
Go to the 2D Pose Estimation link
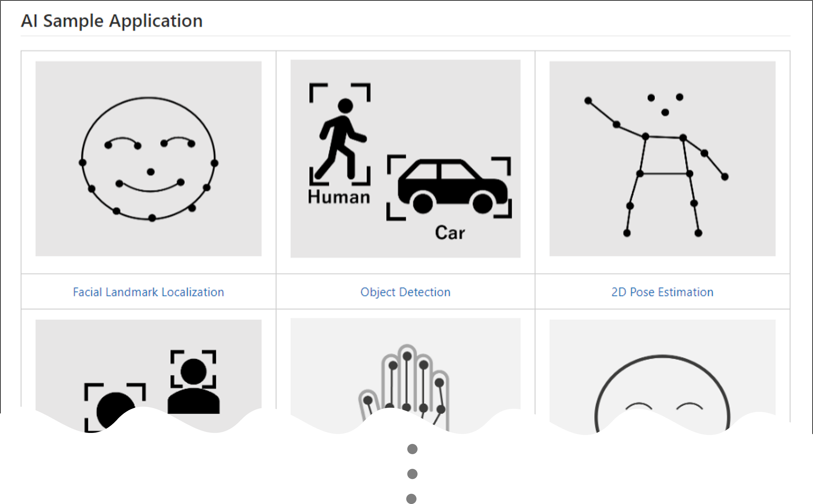[662, 292]
